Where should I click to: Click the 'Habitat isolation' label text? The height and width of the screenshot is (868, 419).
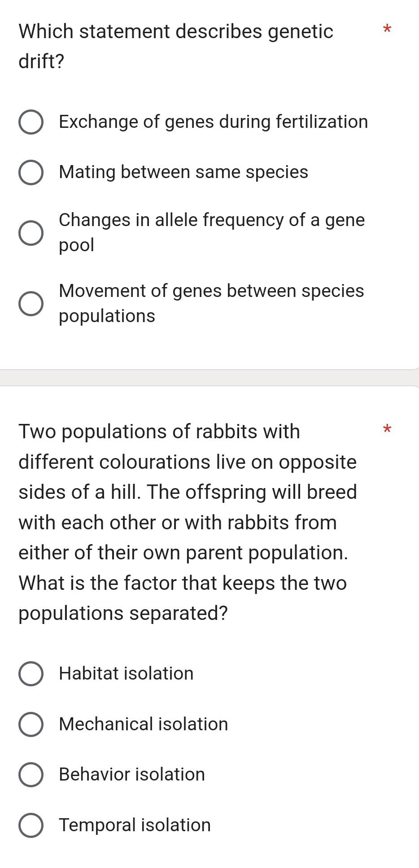[x=126, y=673]
